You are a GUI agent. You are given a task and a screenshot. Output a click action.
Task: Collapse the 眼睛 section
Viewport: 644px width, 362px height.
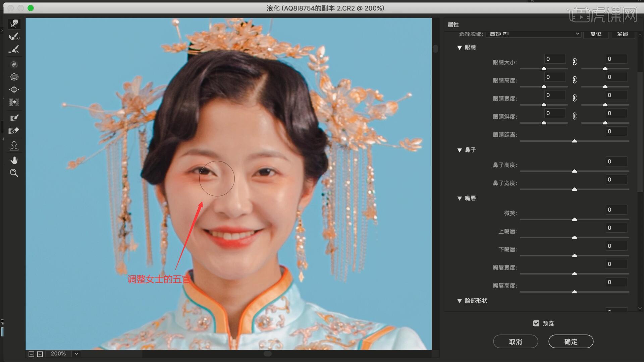[x=460, y=48]
